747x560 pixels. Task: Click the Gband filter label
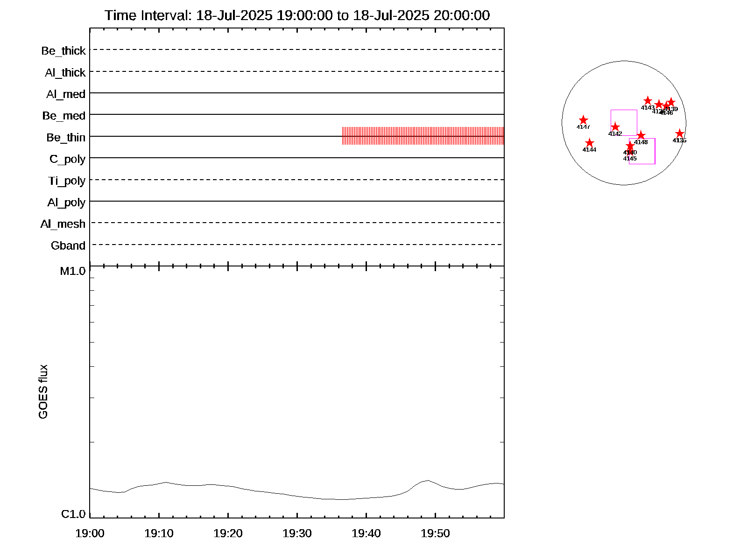[x=68, y=246]
